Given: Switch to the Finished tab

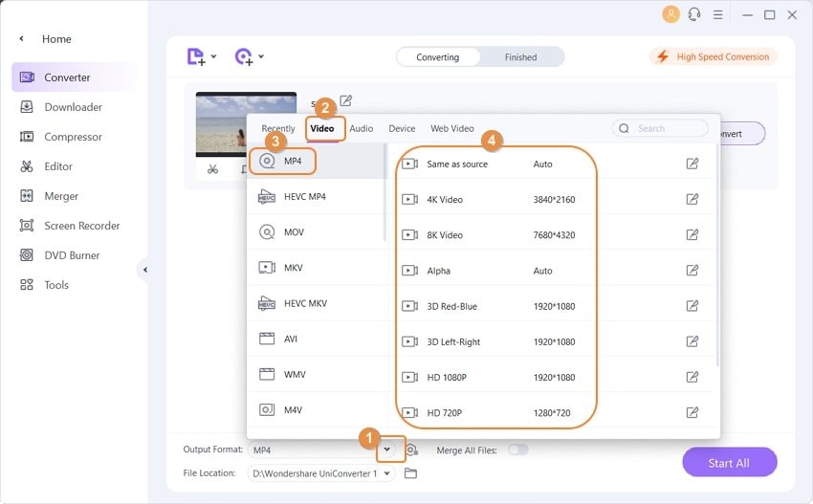Looking at the screenshot, I should [x=520, y=57].
